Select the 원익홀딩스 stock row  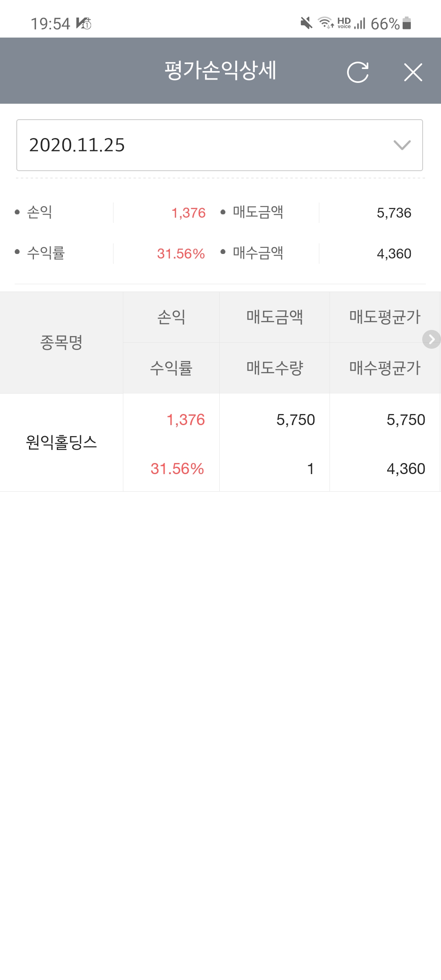(61, 443)
